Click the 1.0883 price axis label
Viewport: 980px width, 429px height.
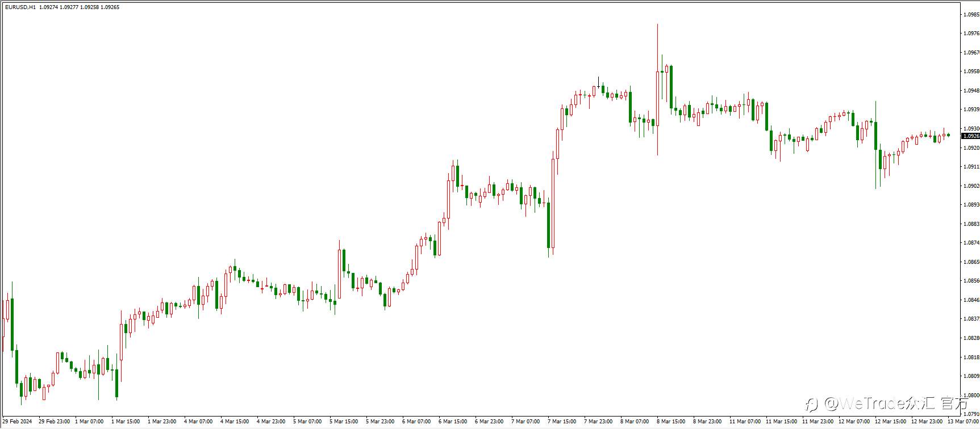tap(971, 224)
